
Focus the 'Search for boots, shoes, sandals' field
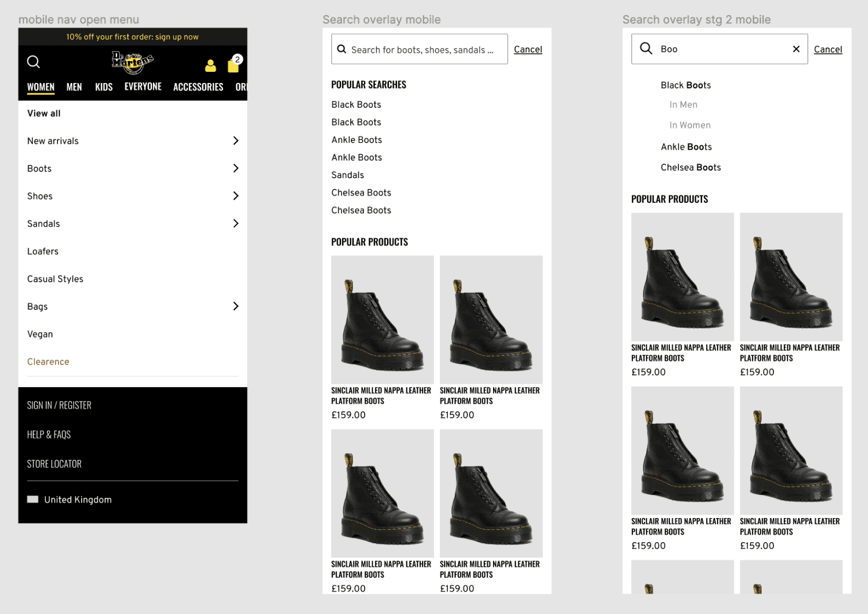pyautogui.click(x=419, y=49)
